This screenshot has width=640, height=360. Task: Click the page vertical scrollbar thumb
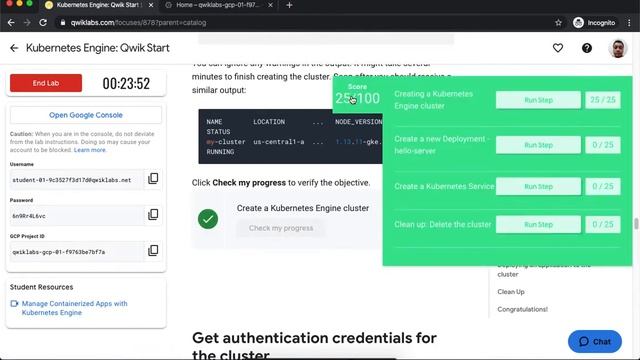(636, 224)
